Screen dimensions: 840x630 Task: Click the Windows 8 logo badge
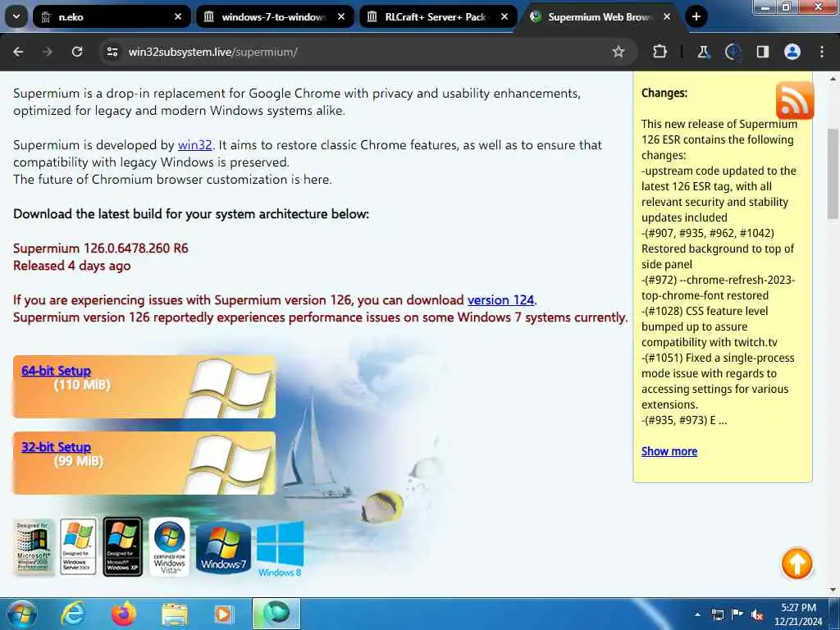click(281, 549)
